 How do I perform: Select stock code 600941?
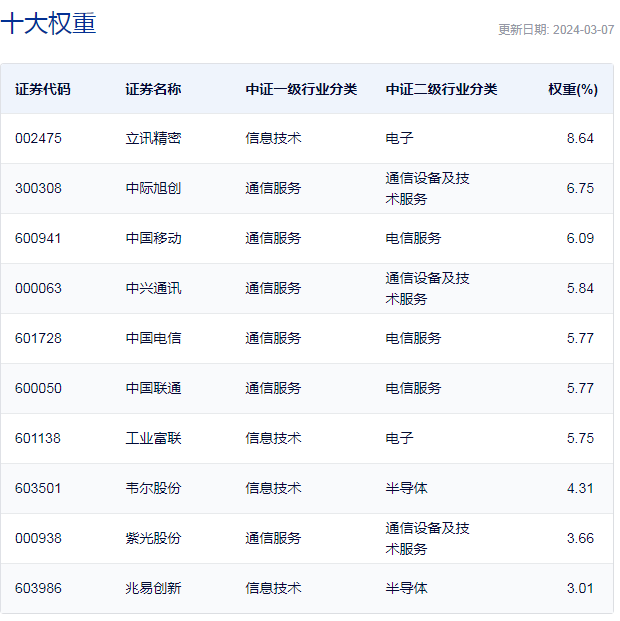pos(38,238)
